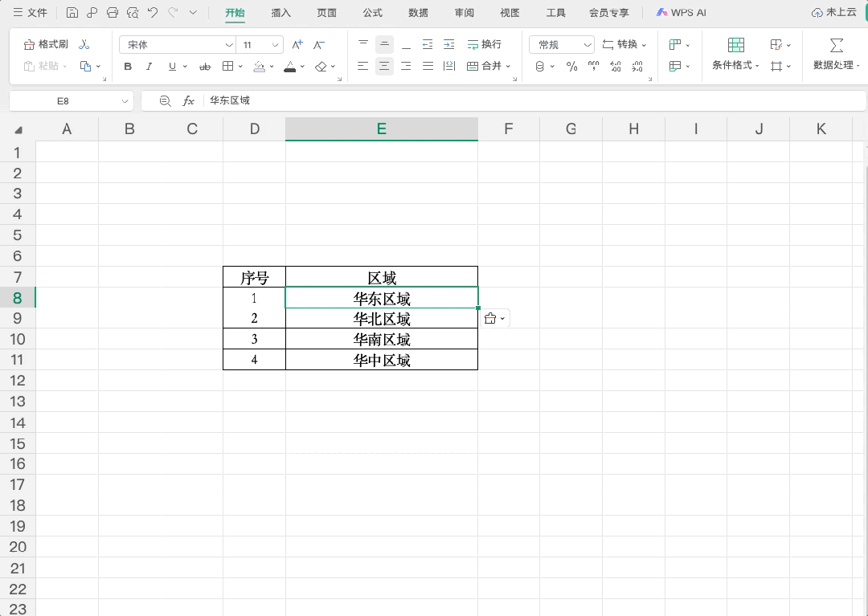Image resolution: width=868 pixels, height=616 pixels.
Task: Open the paste options dropdown near E9
Action: point(495,319)
